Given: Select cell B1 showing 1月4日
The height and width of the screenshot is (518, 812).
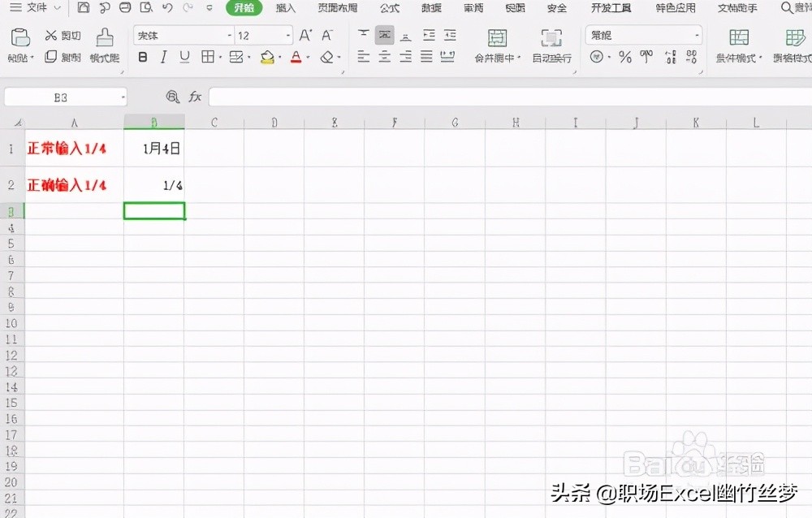Looking at the screenshot, I should coord(153,148).
